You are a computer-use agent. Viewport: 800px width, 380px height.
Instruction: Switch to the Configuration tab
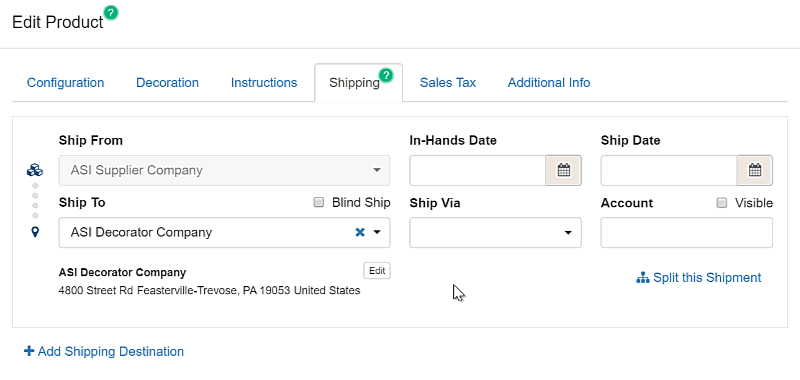click(x=65, y=83)
